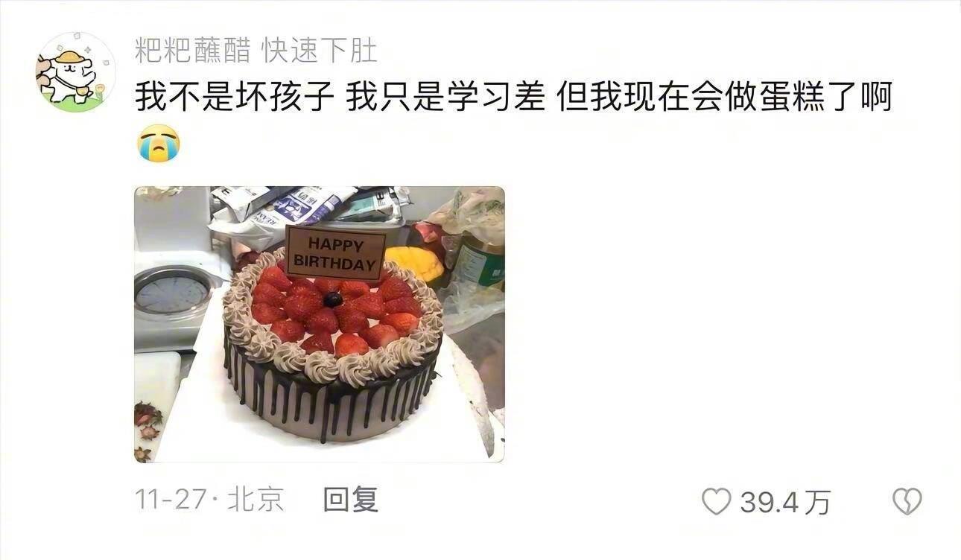Click the crying face emoji in the comment
The width and height of the screenshot is (961, 560).
pyautogui.click(x=159, y=143)
